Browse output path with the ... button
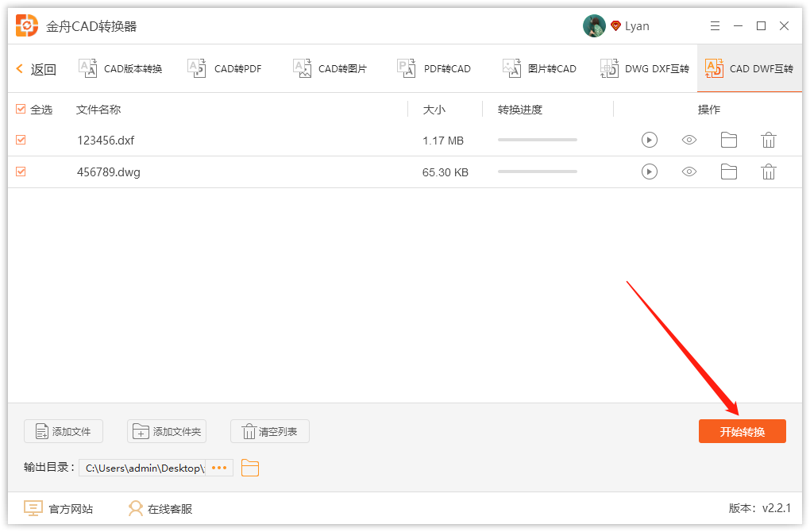 [x=219, y=468]
